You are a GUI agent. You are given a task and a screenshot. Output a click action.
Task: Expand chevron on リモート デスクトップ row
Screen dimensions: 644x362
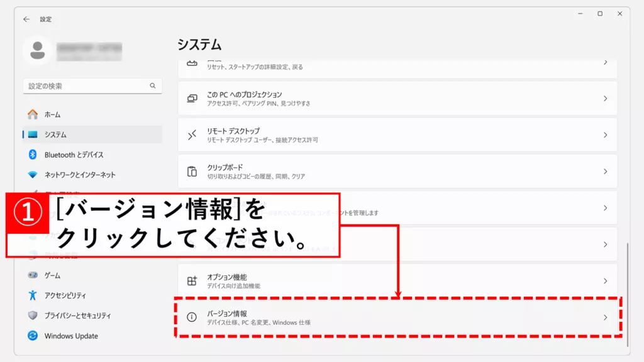coord(606,135)
